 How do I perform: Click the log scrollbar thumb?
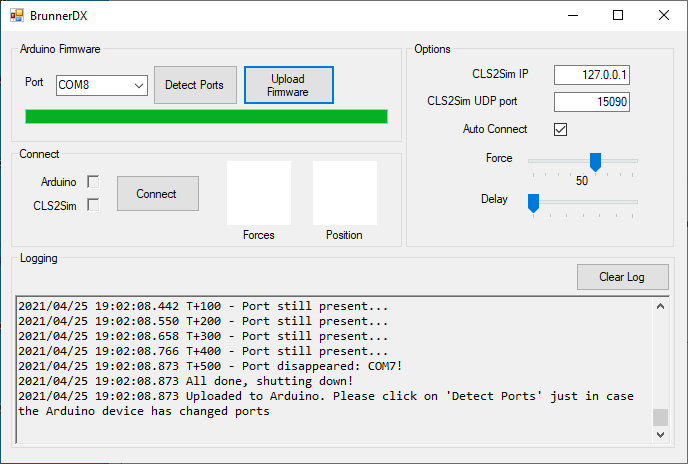click(660, 417)
